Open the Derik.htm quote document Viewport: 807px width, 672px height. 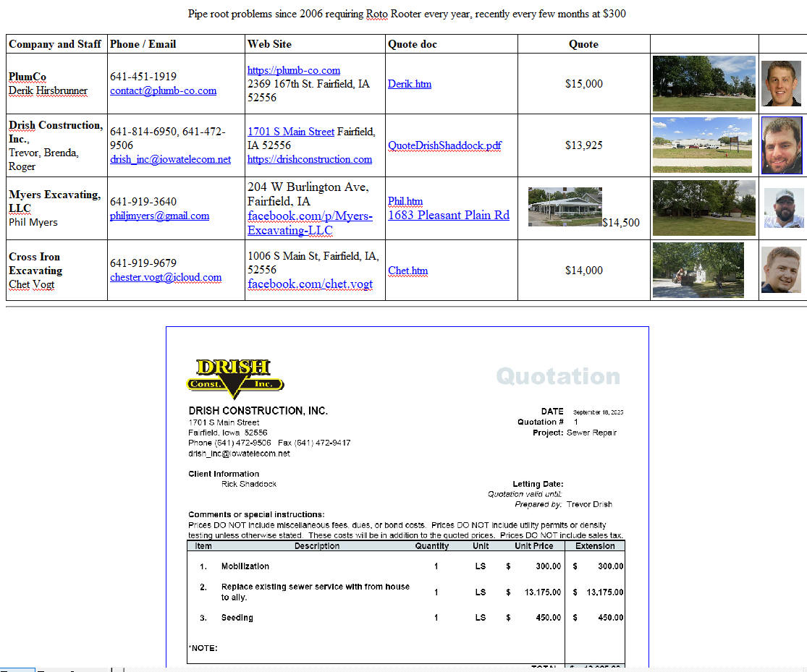[409, 84]
